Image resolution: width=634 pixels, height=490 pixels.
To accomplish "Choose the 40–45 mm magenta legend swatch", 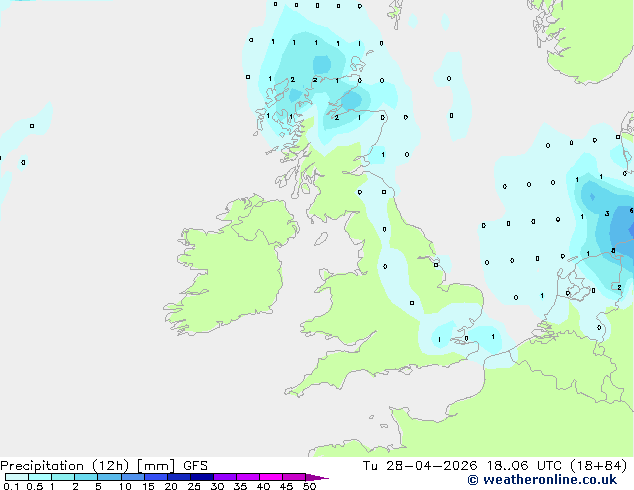I will click(x=271, y=477).
